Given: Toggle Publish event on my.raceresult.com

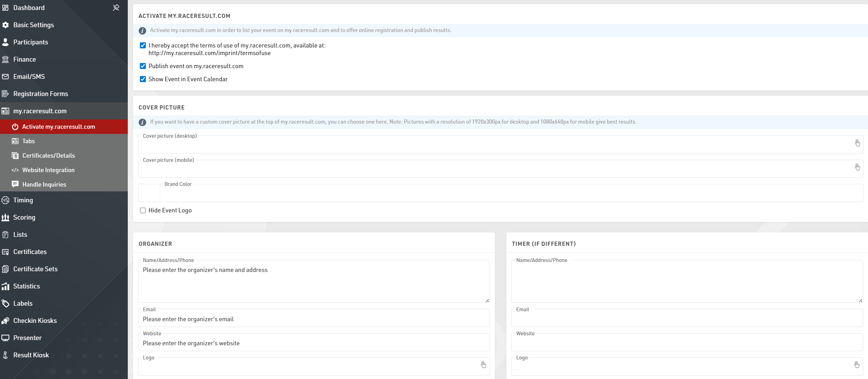Looking at the screenshot, I should (143, 66).
